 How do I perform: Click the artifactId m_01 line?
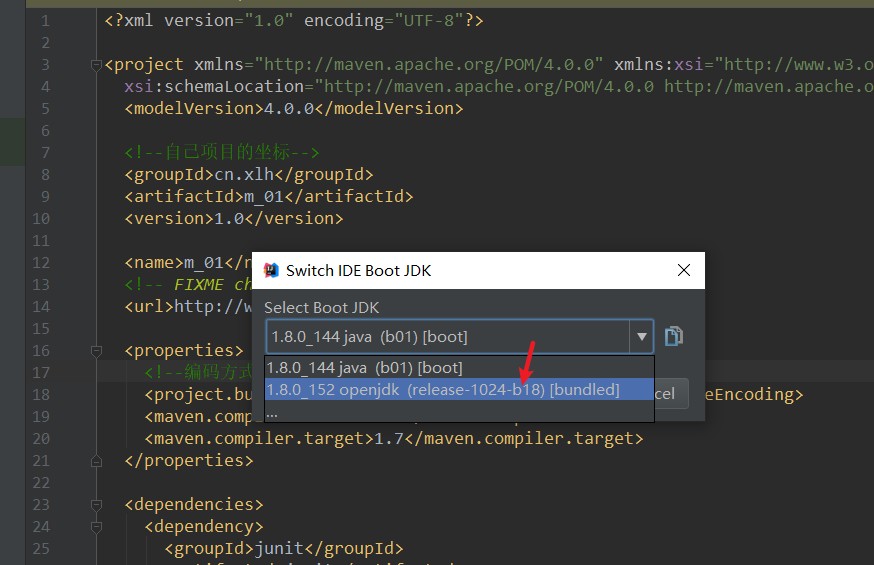[269, 196]
